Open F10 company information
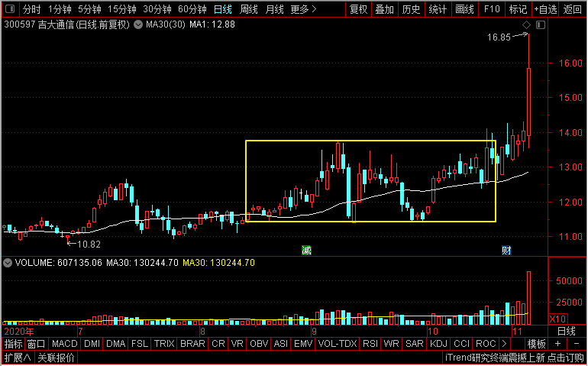This screenshot has height=366, width=588. click(x=492, y=9)
